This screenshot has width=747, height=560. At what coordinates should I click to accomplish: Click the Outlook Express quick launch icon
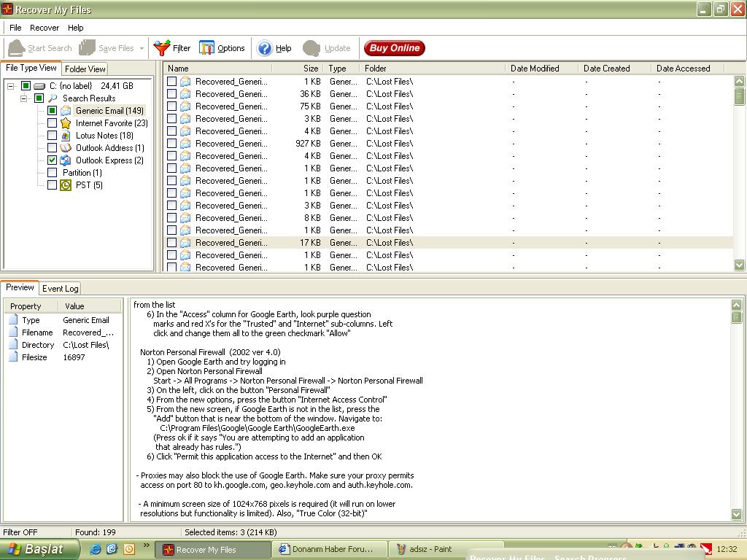pyautogui.click(x=112, y=549)
